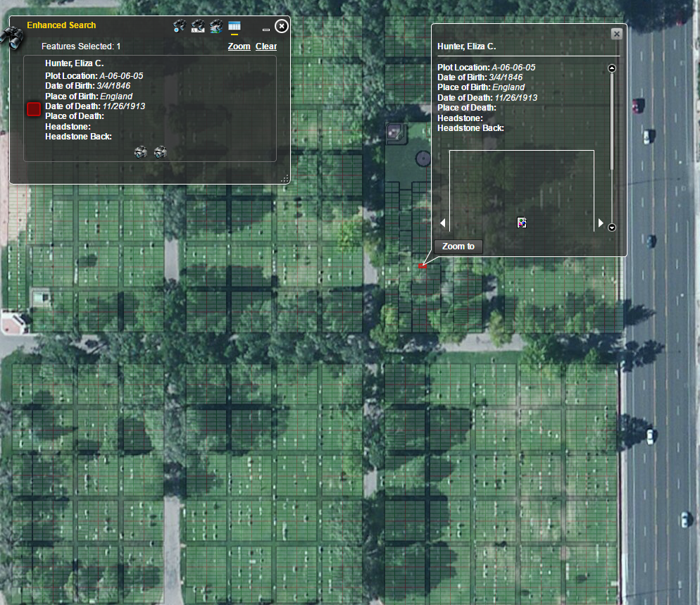The image size is (700, 605).
Task: Click the red symbol for Hunter, Eliza C.
Action: (34, 109)
